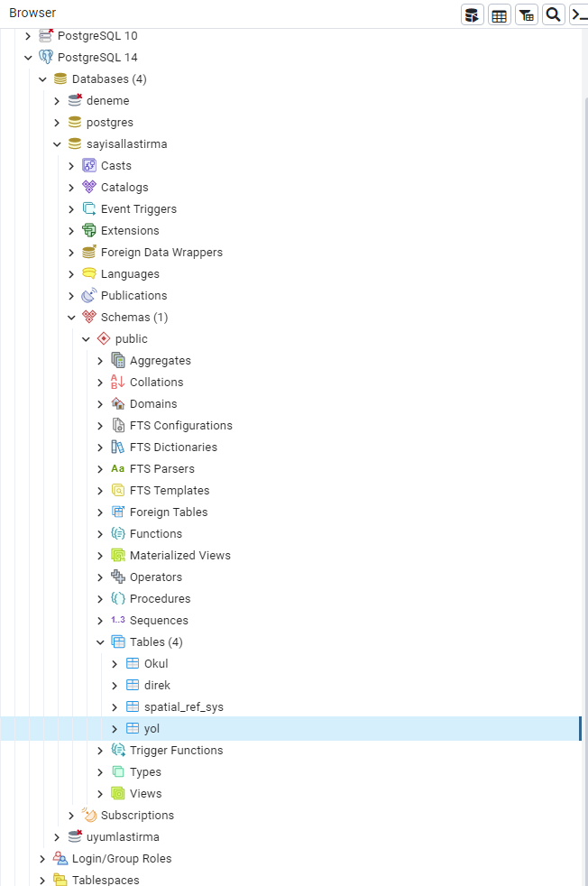Image resolution: width=588 pixels, height=886 pixels.
Task: Open the PSQL Tool terminal icon
Action: click(579, 14)
